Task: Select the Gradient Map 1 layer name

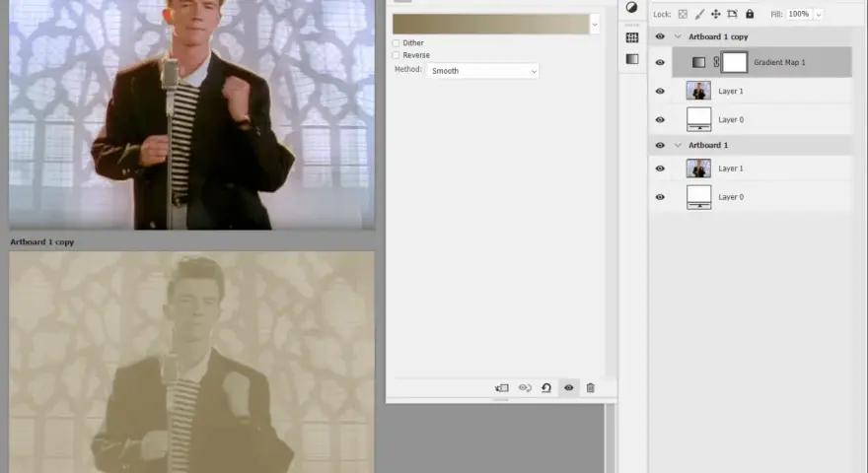Action: pyautogui.click(x=779, y=62)
